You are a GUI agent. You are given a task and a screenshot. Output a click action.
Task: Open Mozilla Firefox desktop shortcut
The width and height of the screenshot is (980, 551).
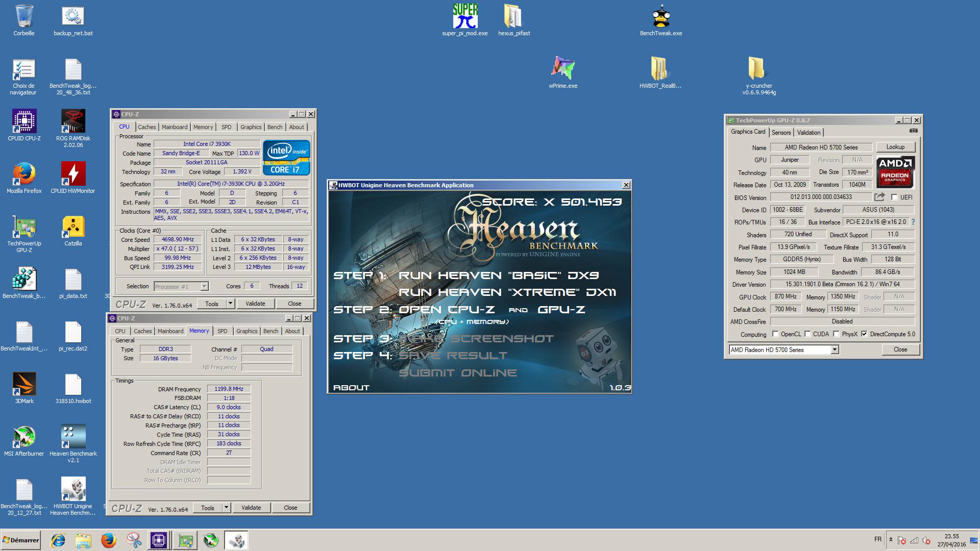pos(24,177)
